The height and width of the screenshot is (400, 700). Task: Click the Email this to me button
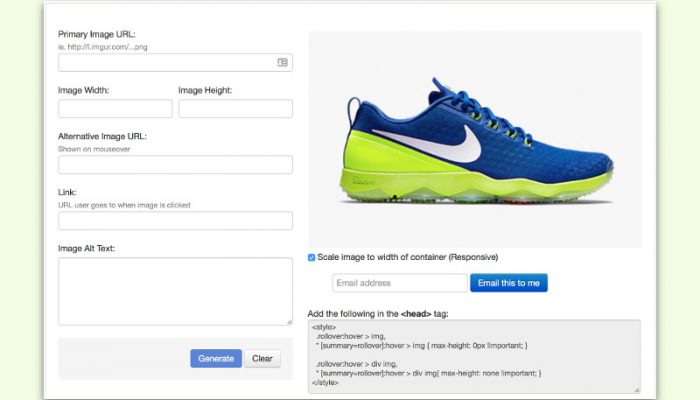[508, 283]
